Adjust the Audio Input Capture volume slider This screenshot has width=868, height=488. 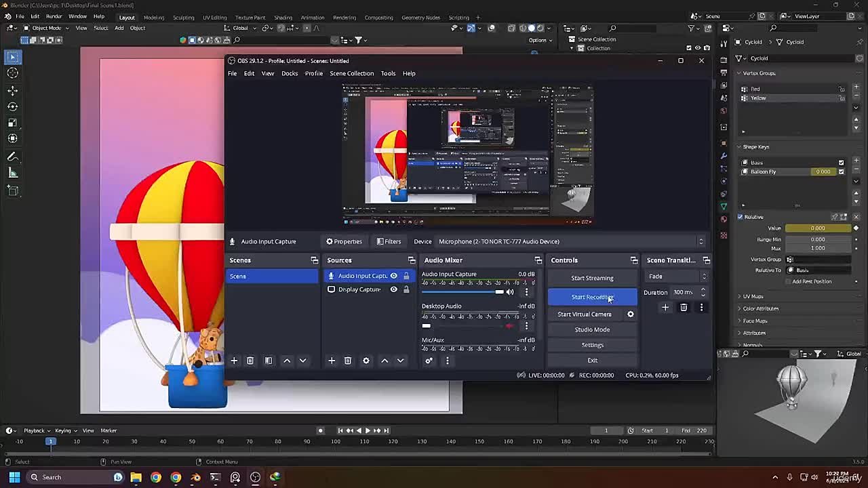[500, 291]
